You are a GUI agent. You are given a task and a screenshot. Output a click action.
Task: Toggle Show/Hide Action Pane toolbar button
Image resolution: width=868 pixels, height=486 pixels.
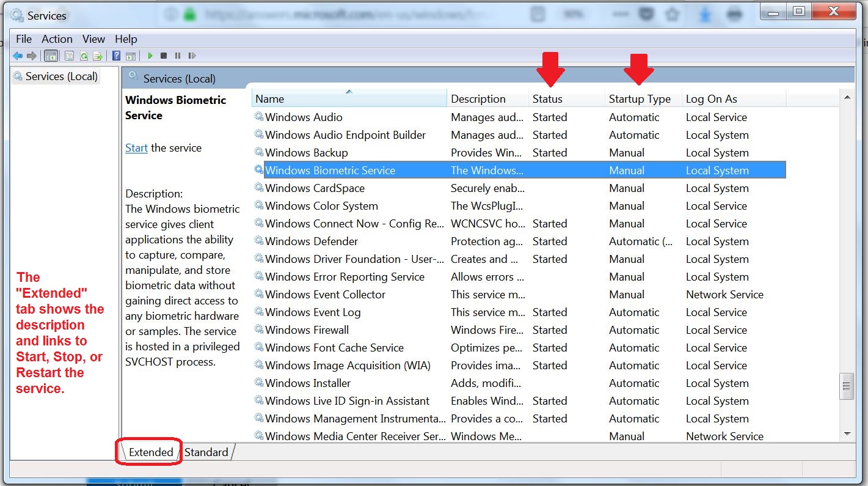(x=130, y=56)
